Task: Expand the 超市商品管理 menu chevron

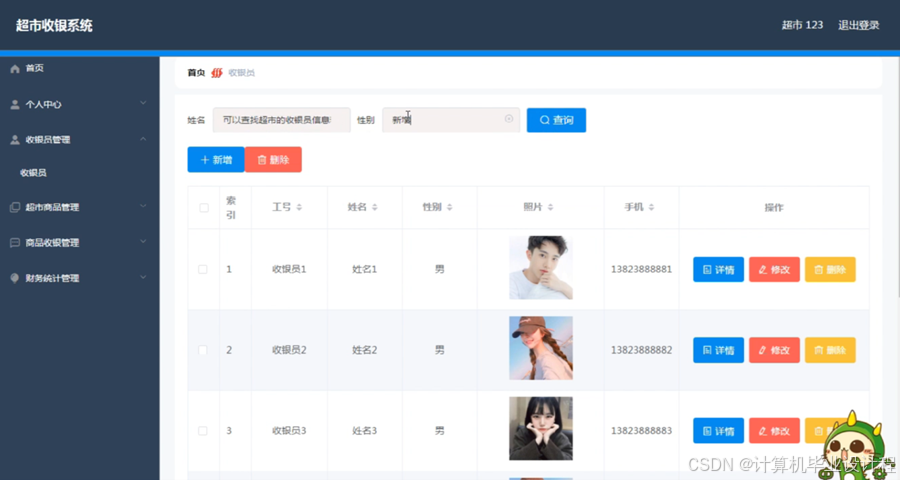Action: click(143, 206)
